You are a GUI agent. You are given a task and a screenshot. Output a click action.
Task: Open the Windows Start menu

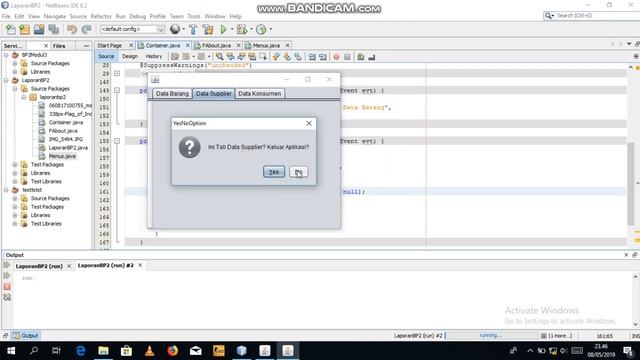pyautogui.click(x=11, y=351)
